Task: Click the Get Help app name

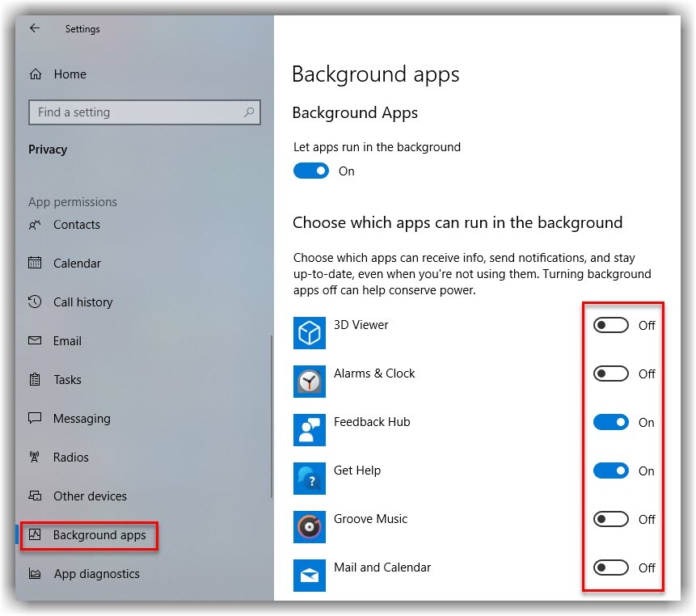Action: [356, 470]
